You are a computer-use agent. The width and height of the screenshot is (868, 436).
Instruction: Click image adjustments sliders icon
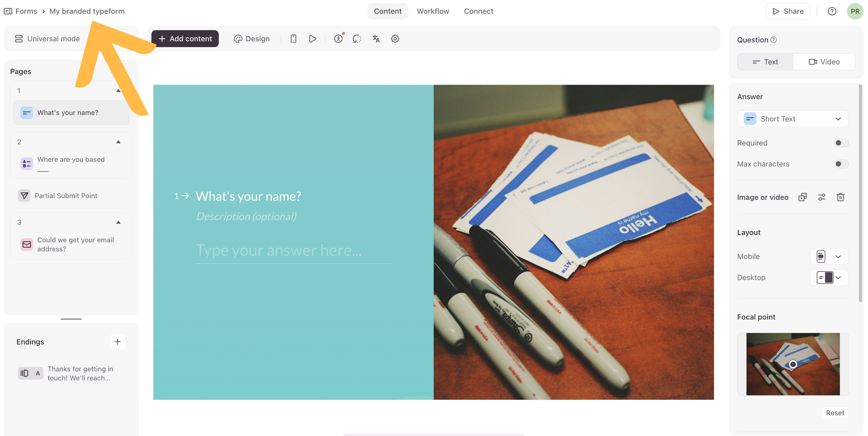coord(821,197)
